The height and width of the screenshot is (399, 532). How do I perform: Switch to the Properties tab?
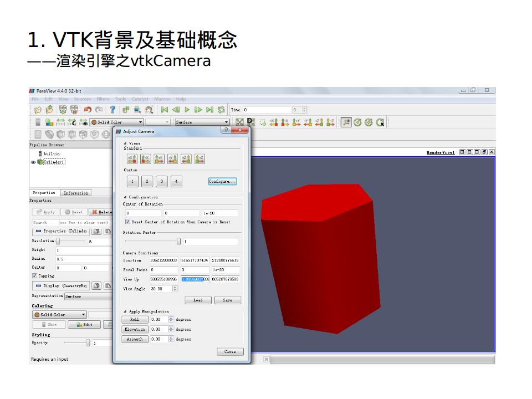click(x=44, y=193)
